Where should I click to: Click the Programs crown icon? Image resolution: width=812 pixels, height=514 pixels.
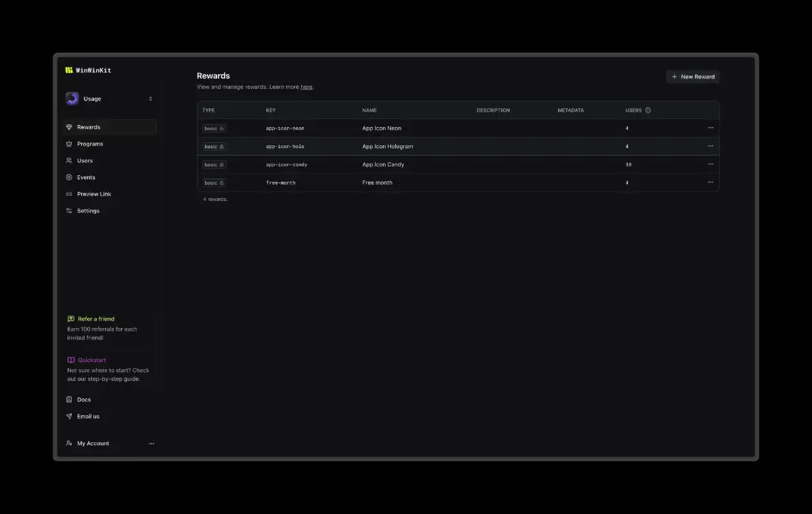click(69, 143)
